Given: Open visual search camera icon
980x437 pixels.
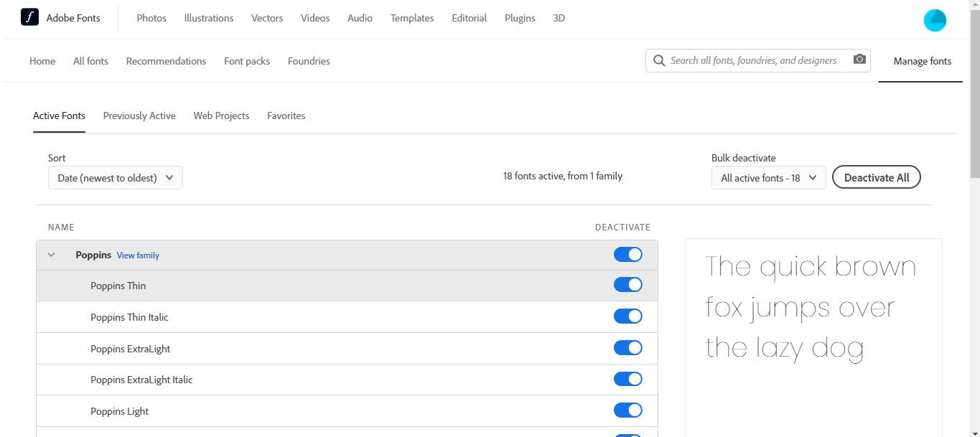Looking at the screenshot, I should (x=859, y=60).
